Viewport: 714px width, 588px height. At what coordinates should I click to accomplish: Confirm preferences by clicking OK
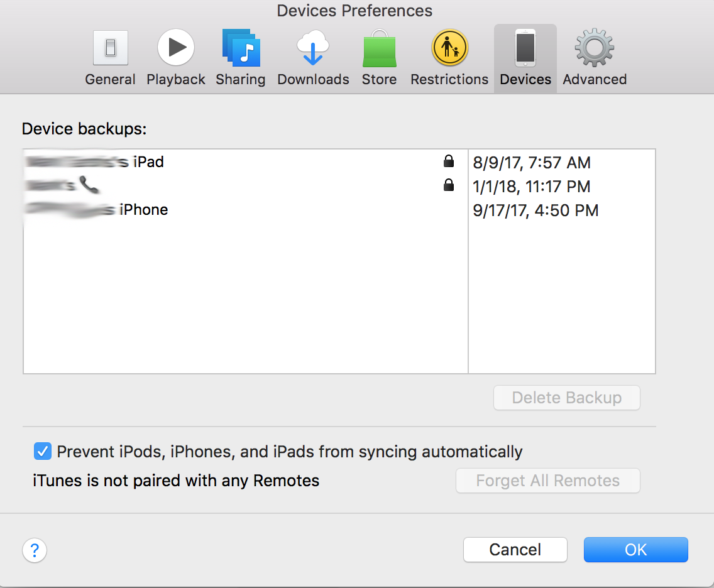635,549
